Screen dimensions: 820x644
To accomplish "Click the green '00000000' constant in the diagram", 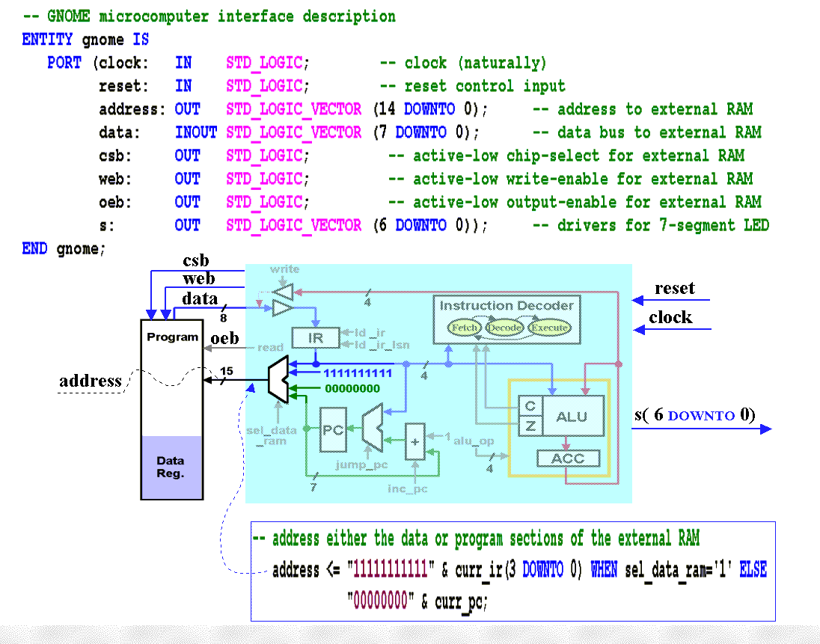I will (352, 388).
